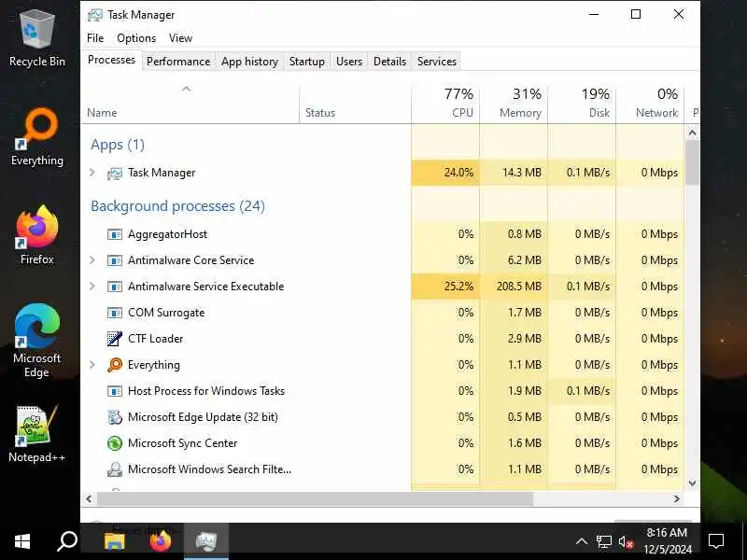Launch Firefox from the taskbar
The image size is (747, 560).
tap(160, 541)
